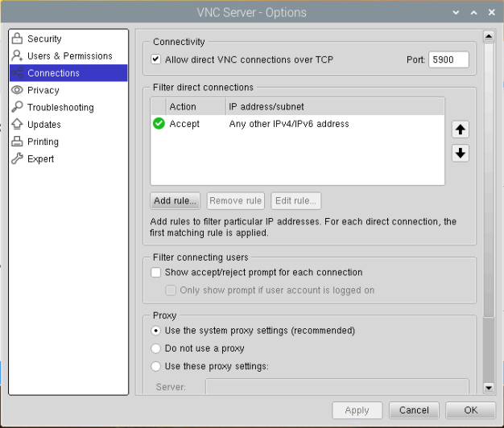Choose Use these proxy settings option
This screenshot has height=428, width=504.
tap(156, 366)
